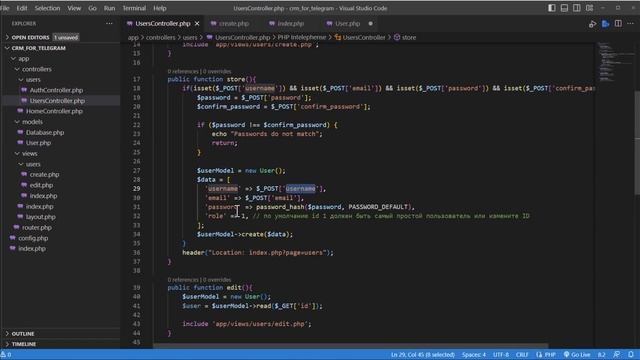Open the File menu
The image size is (640, 360).
click(x=5, y=8)
